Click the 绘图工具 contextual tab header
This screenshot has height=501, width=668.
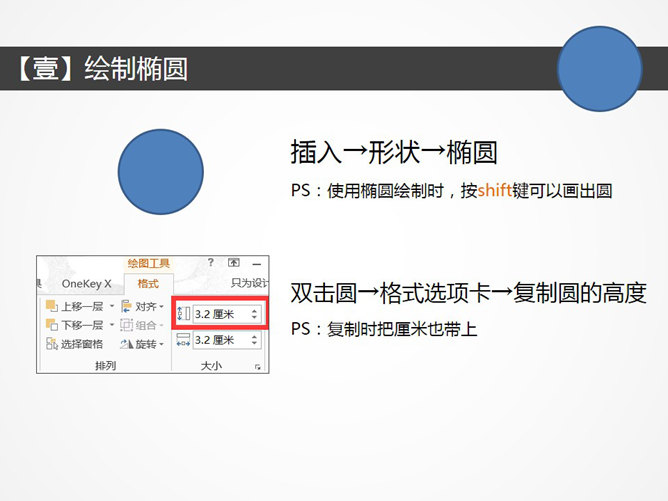[148, 263]
